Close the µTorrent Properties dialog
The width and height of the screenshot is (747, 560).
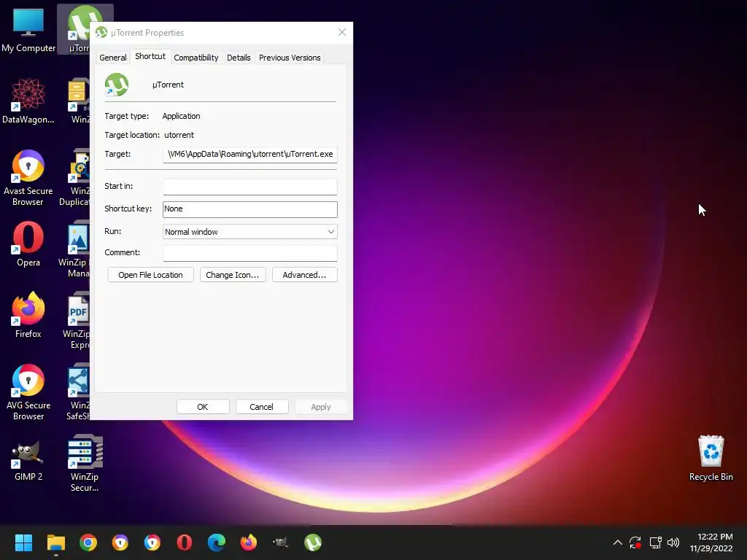tap(342, 32)
